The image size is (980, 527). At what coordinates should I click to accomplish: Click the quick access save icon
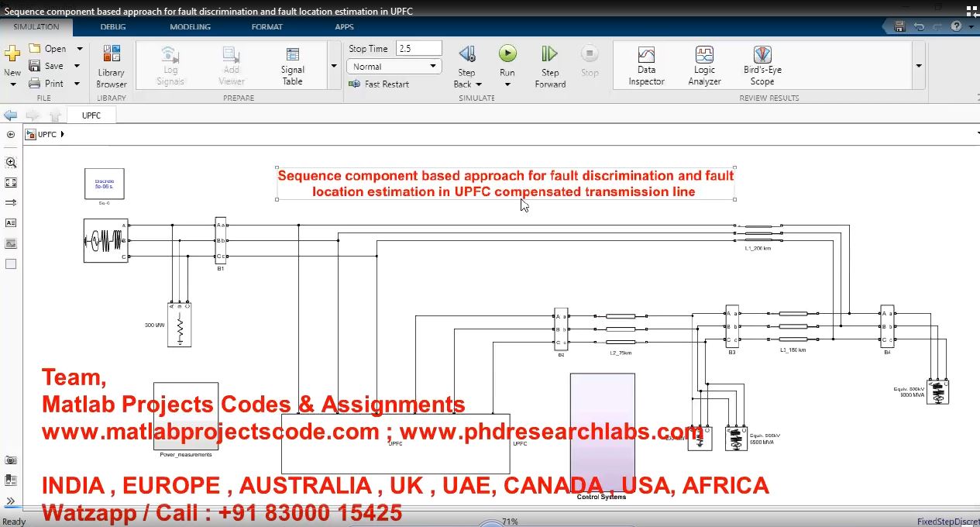click(x=899, y=26)
